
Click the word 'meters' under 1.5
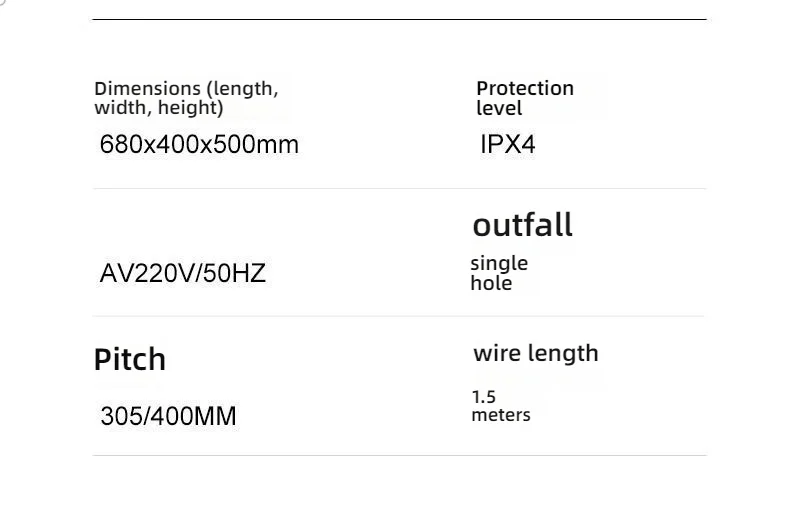pyautogui.click(x=501, y=415)
